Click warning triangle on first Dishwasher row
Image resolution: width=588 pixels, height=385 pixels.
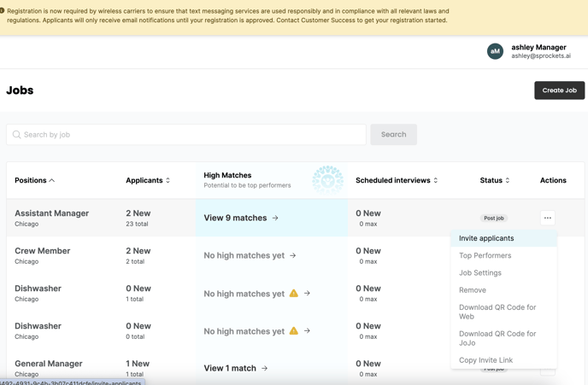pos(294,294)
